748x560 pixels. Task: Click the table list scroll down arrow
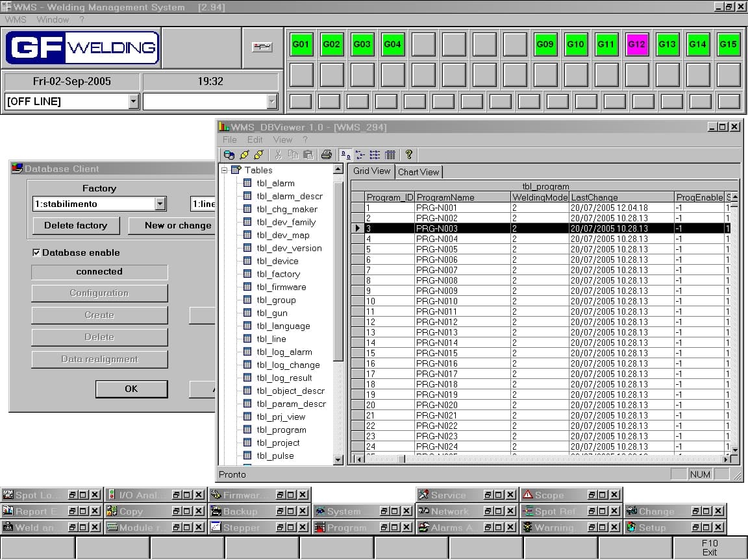338,459
